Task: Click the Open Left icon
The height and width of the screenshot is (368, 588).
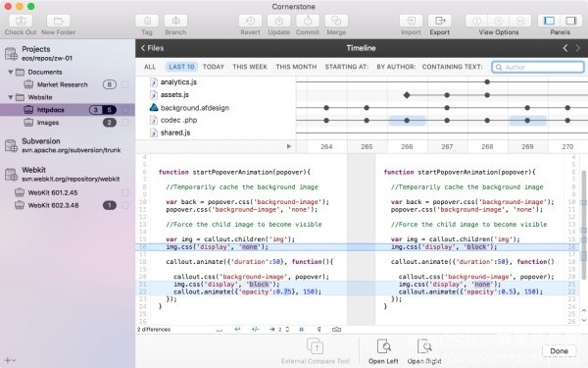Action: click(383, 346)
